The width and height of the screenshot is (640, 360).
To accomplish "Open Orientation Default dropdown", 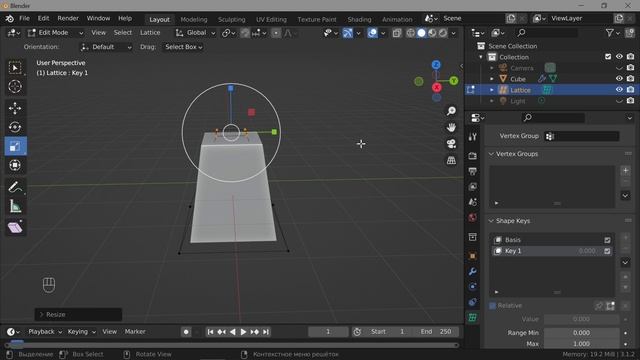I will (x=106, y=47).
